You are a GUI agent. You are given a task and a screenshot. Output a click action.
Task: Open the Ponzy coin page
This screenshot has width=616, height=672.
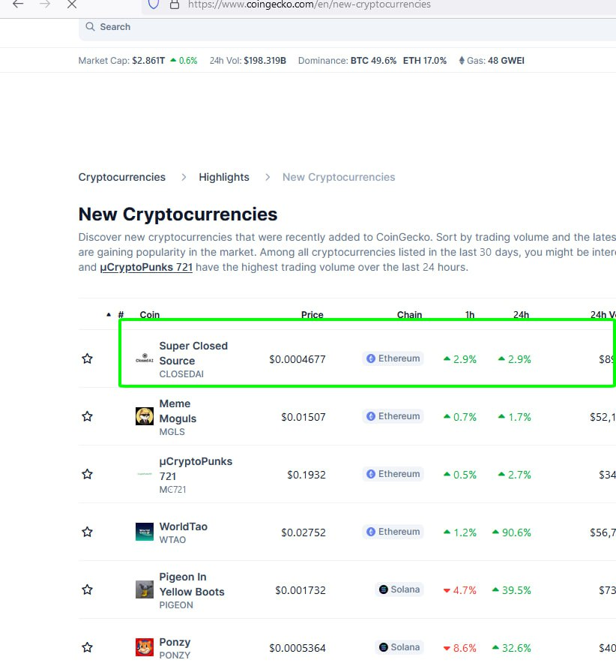pos(175,642)
